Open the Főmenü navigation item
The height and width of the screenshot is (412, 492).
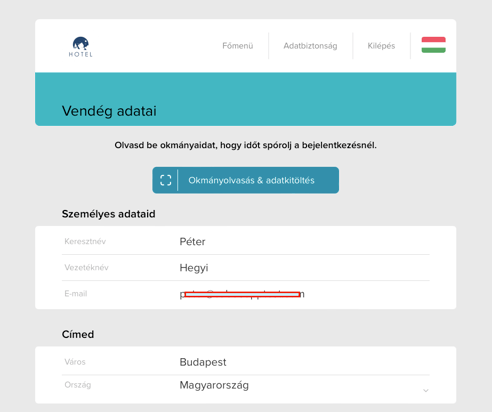pos(238,46)
